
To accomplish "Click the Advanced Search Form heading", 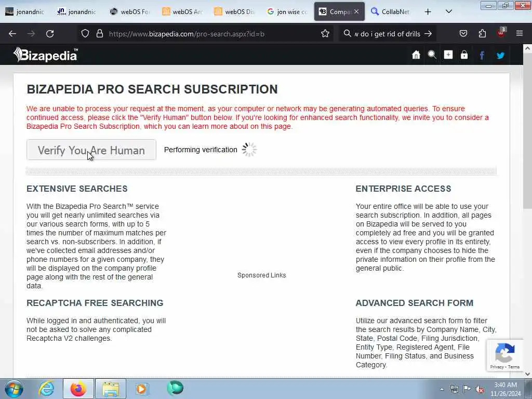I will (414, 303).
